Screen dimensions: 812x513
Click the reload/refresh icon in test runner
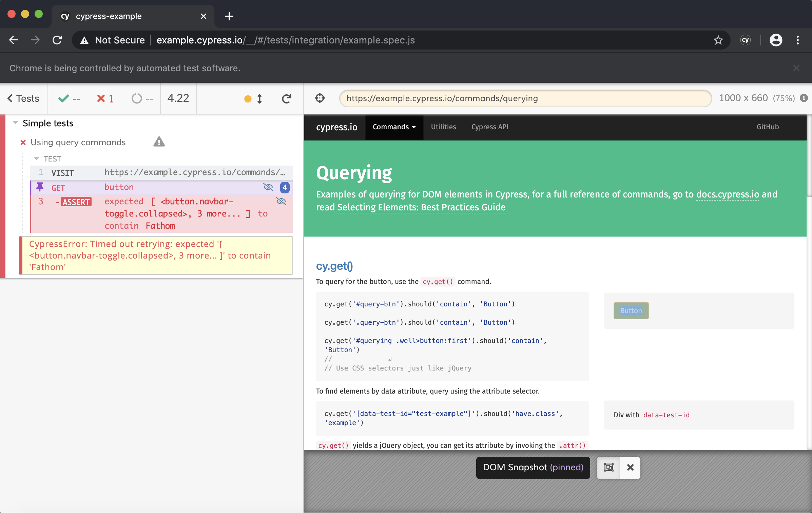tap(286, 99)
